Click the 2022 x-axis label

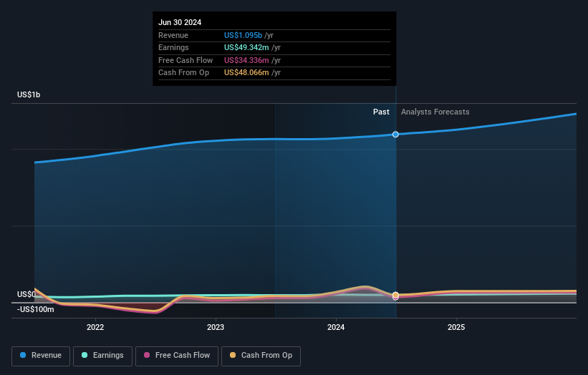coord(95,327)
